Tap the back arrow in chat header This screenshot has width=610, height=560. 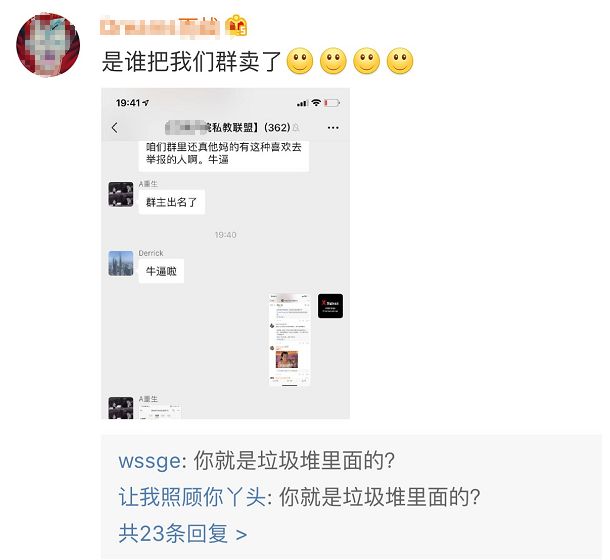pyautogui.click(x=114, y=127)
